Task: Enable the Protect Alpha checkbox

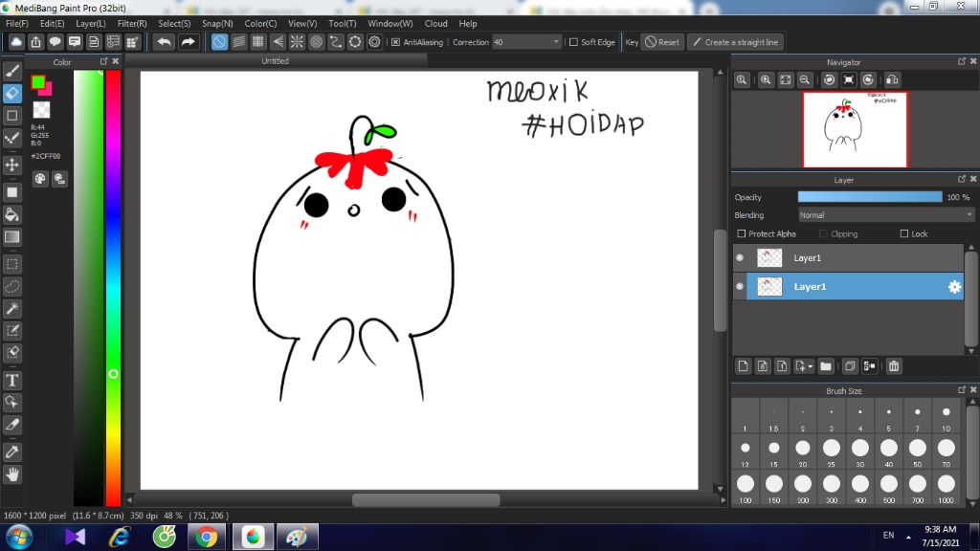Action: pos(742,233)
